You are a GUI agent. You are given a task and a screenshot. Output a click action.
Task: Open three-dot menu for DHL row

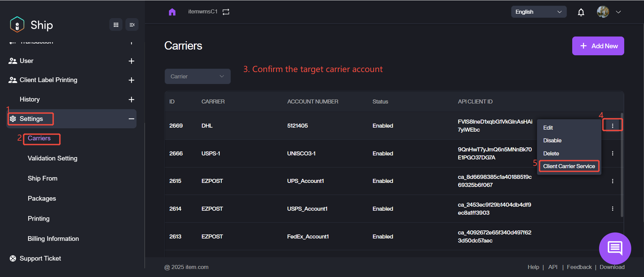coord(612,126)
